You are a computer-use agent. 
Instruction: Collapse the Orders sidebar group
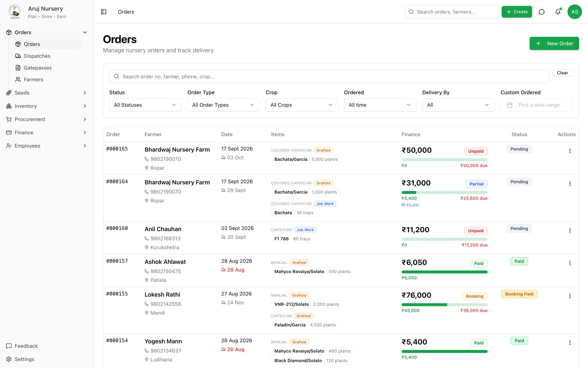85,33
